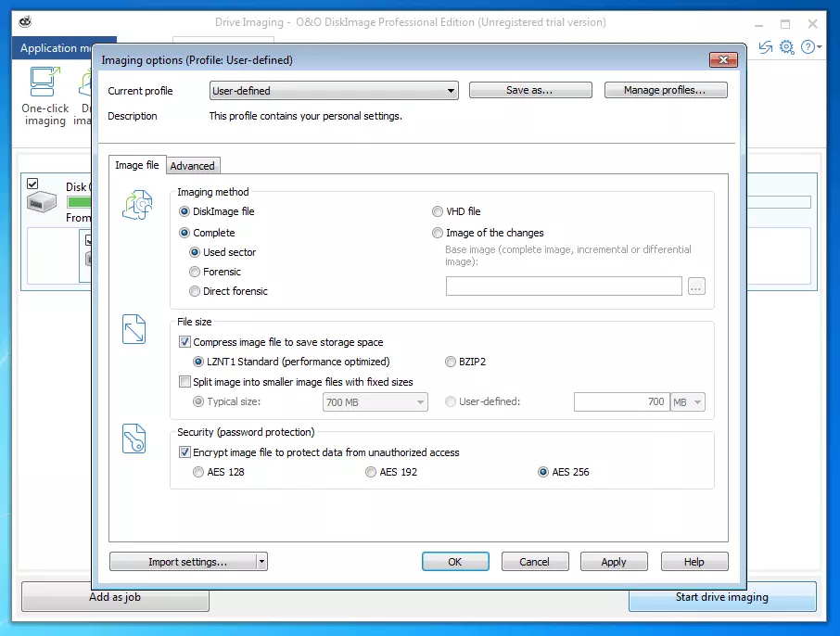The image size is (840, 636).
Task: Select LZNT1 Standard compression
Action: click(198, 362)
